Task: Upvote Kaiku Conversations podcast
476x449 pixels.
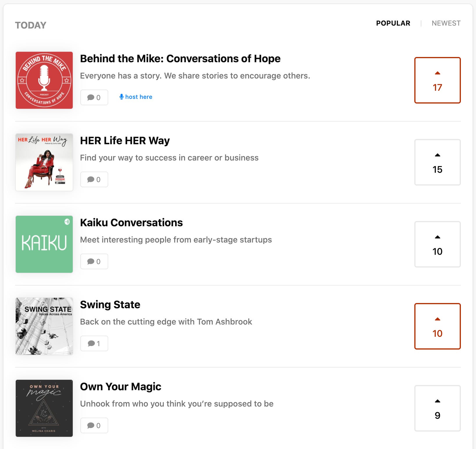Action: tap(437, 244)
